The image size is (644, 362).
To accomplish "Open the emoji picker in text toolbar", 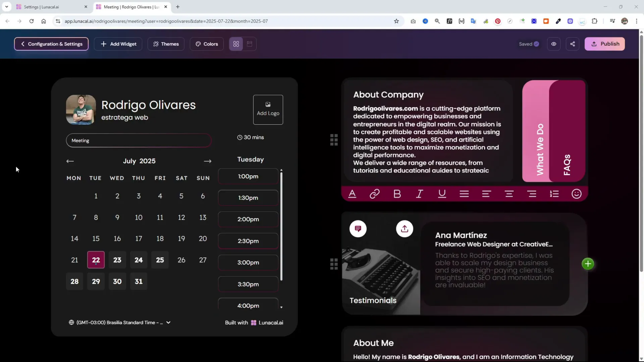I will 576,193.
